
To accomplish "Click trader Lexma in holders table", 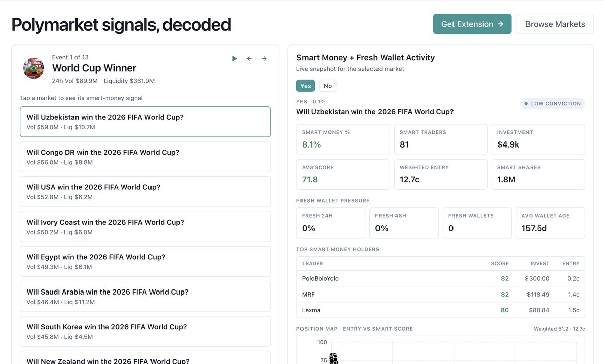I will pos(311,310).
